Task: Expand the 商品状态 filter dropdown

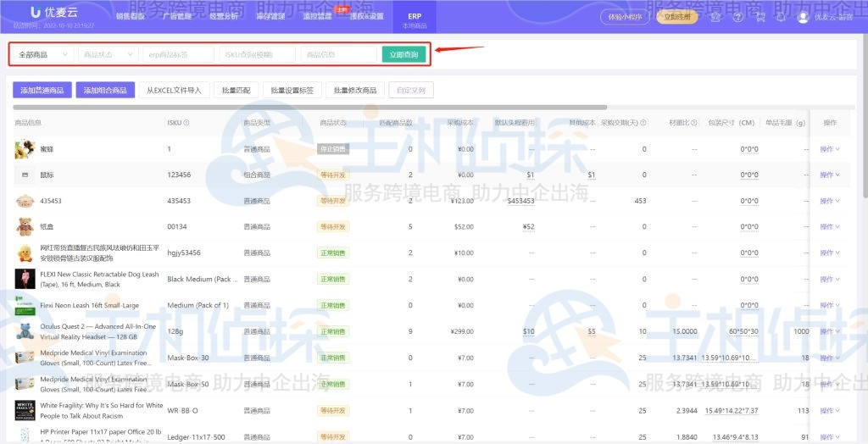Action: point(108,54)
